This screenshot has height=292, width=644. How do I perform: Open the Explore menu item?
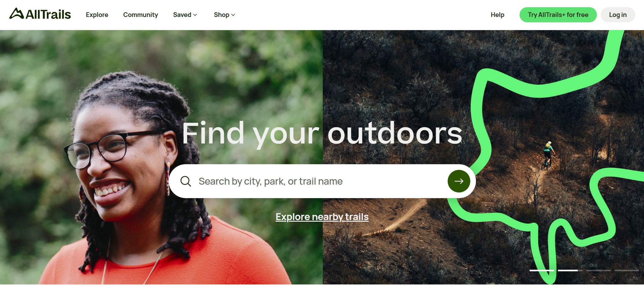[x=97, y=15]
